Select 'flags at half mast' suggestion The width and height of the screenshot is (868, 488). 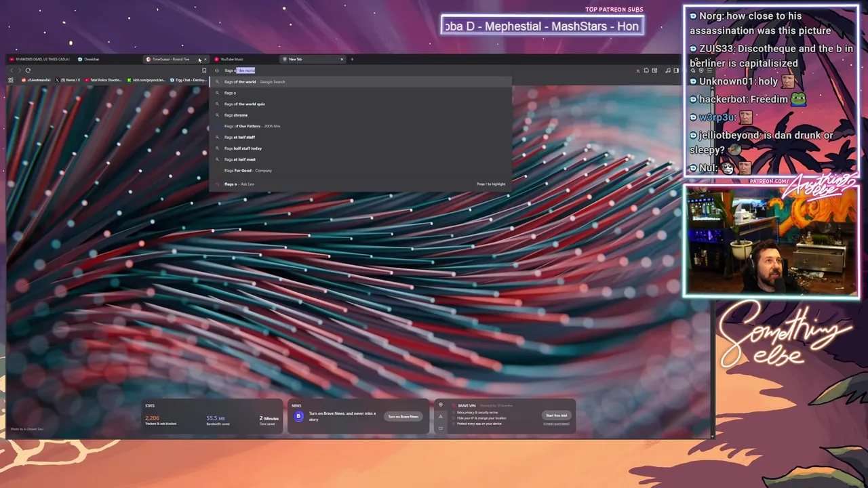[x=360, y=159]
